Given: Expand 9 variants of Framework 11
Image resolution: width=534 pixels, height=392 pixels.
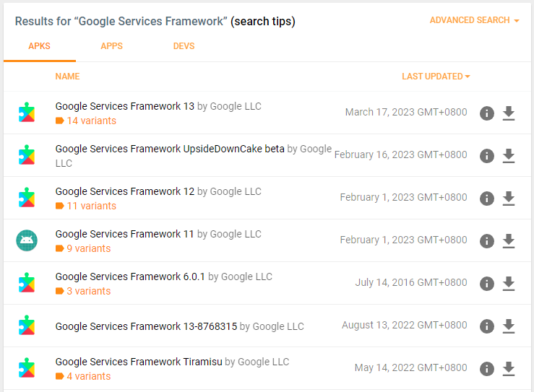Looking at the screenshot, I should [x=88, y=248].
